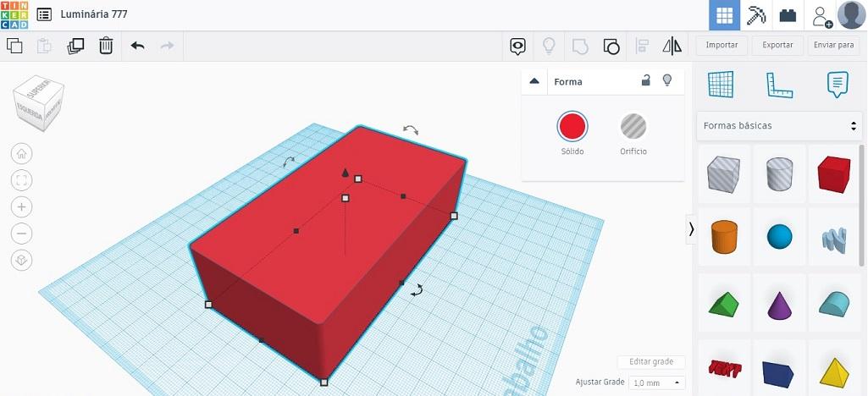Image resolution: width=868 pixels, height=396 pixels.
Task: Open the user profile avatar
Action: pyautogui.click(x=851, y=15)
